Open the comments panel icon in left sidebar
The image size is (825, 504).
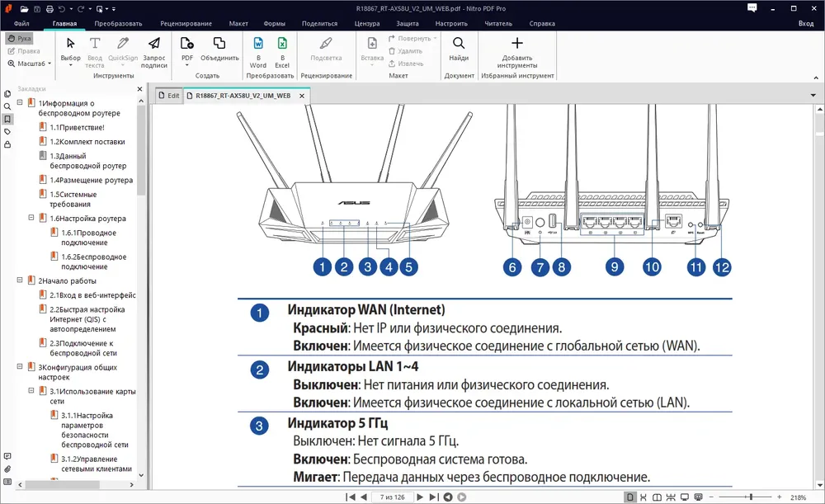tap(7, 456)
